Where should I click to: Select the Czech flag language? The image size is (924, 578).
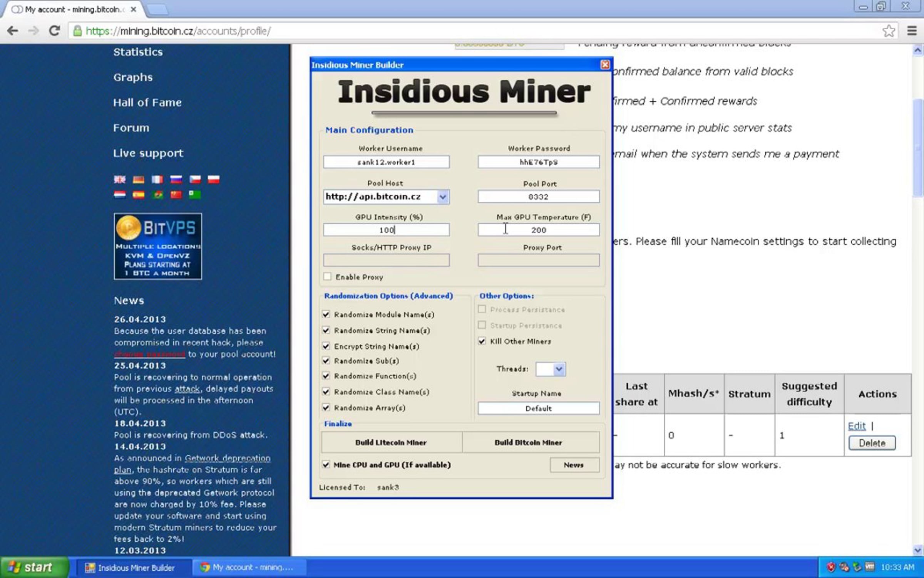point(195,180)
